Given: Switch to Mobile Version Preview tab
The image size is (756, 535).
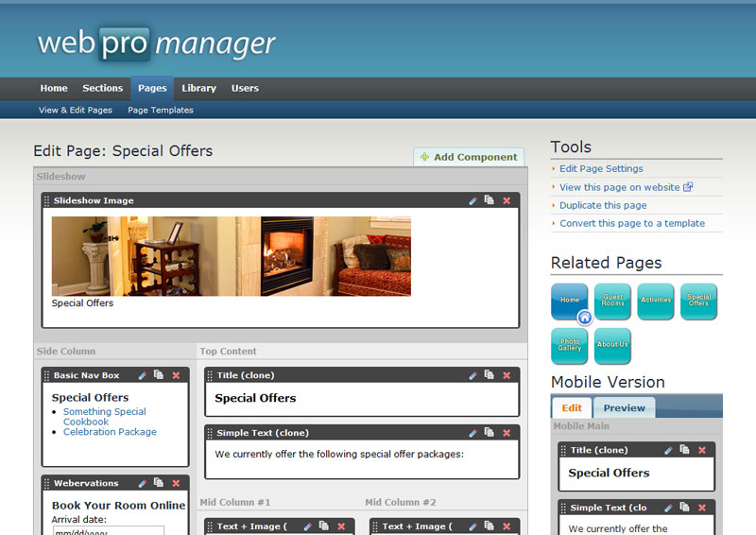Looking at the screenshot, I should [625, 407].
